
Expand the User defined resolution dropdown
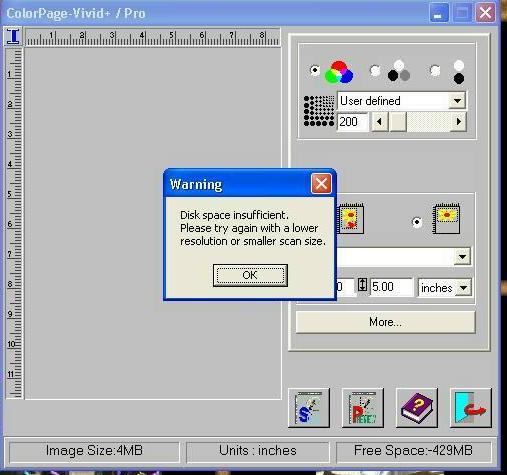457,101
